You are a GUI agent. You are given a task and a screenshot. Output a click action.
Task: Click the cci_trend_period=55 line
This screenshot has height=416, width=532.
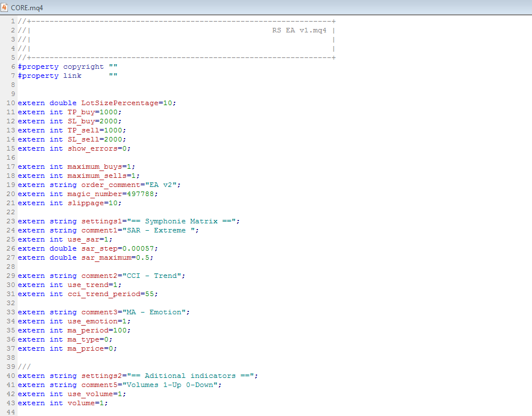(x=88, y=294)
